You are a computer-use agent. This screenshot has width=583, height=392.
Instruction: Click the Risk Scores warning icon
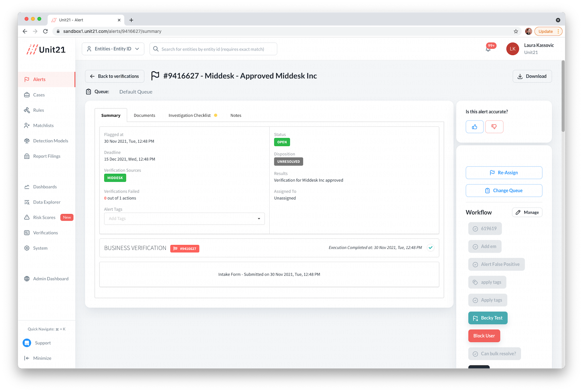coord(27,217)
